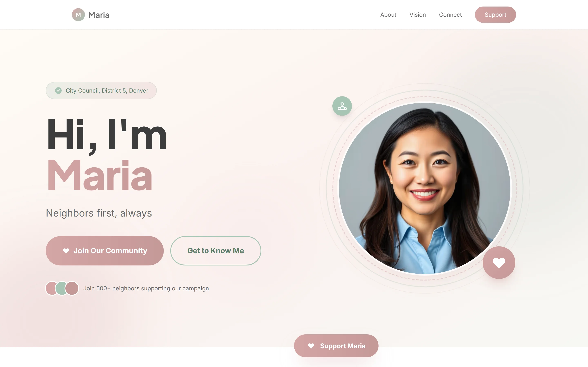588x367 pixels.
Task: Click the floating Support Maria button
Action: coord(336,346)
